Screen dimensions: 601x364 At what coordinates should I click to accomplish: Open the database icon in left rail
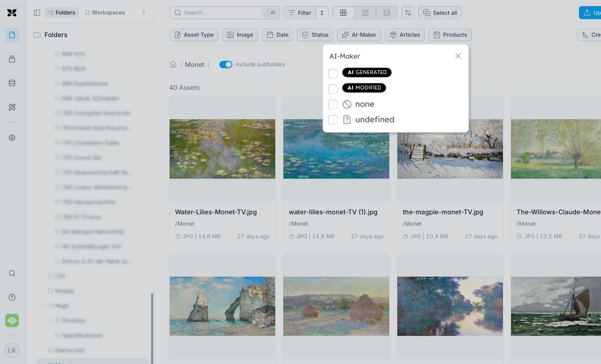point(12,83)
